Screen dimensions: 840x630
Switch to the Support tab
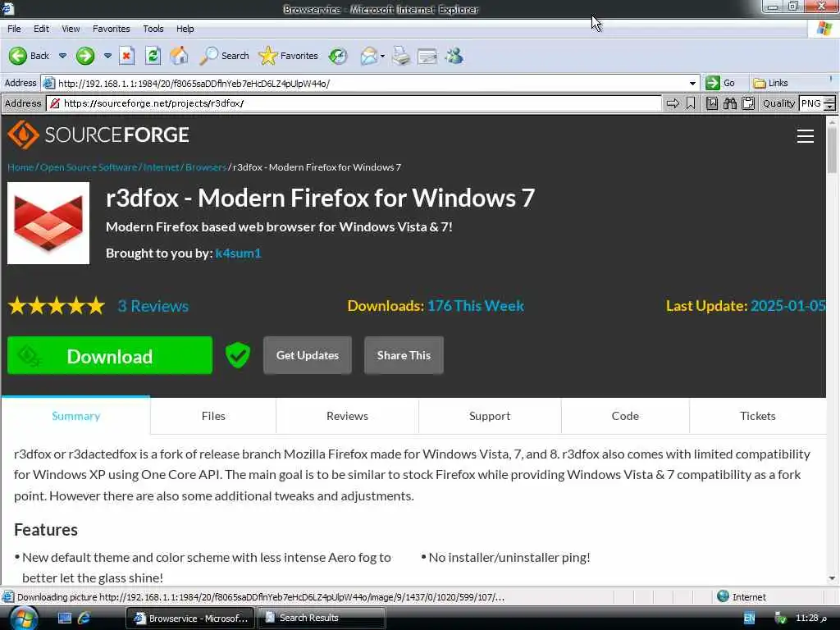490,416
